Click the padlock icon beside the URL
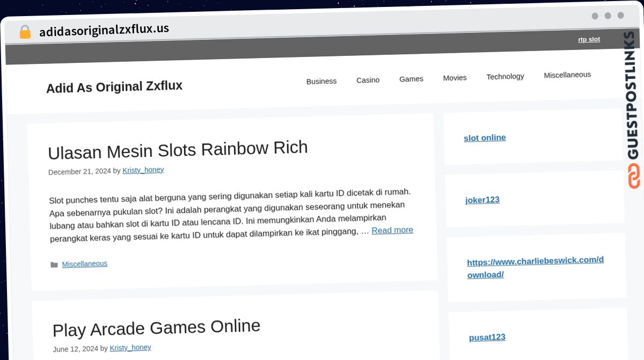644x360 pixels. (25, 32)
